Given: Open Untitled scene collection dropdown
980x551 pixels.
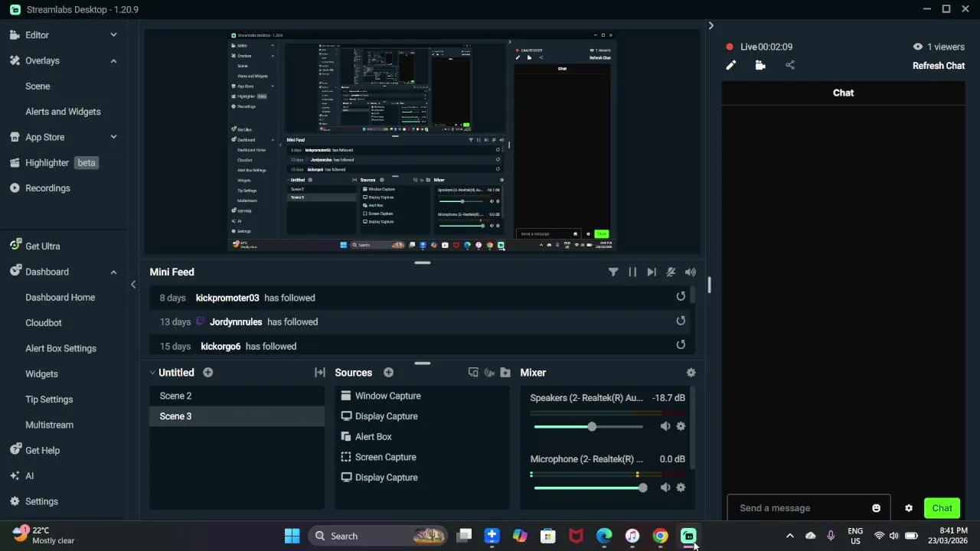Looking at the screenshot, I should tap(171, 373).
